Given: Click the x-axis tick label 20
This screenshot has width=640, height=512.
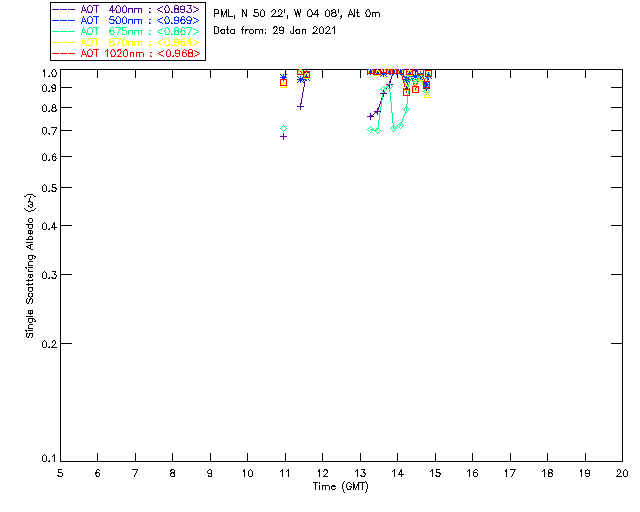Looking at the screenshot, I should click(x=622, y=473).
